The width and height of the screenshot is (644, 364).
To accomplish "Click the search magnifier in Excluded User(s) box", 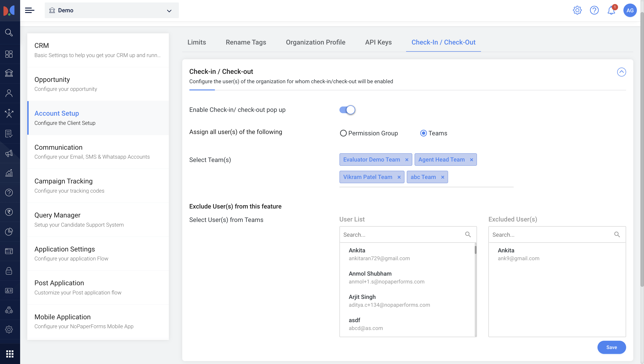I will (617, 234).
